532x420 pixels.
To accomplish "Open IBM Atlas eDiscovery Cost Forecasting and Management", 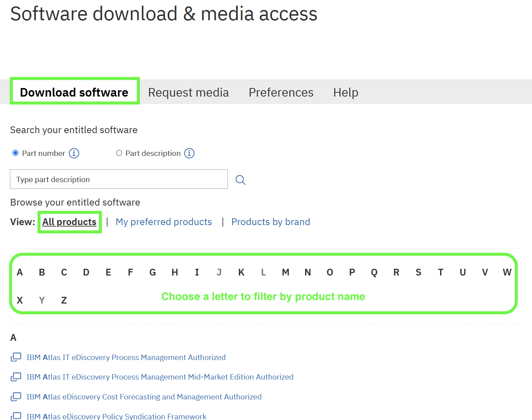I will tap(144, 397).
